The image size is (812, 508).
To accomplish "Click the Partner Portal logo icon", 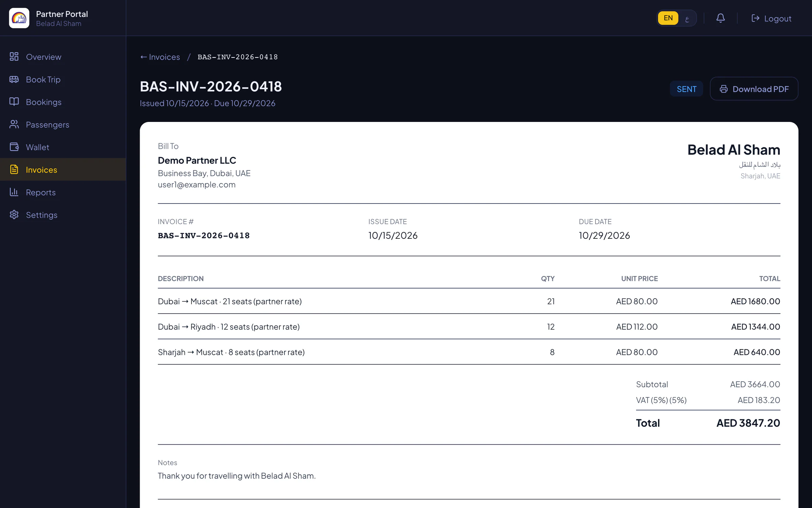I will [19, 18].
